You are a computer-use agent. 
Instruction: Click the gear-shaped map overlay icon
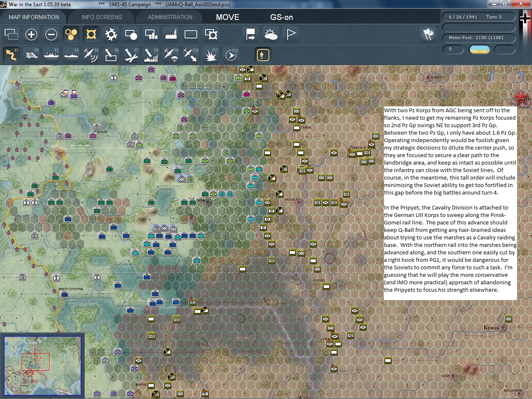pos(111,34)
